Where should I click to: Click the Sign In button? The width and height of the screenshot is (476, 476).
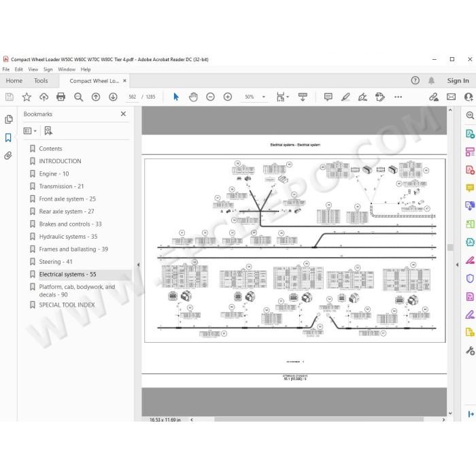click(458, 81)
